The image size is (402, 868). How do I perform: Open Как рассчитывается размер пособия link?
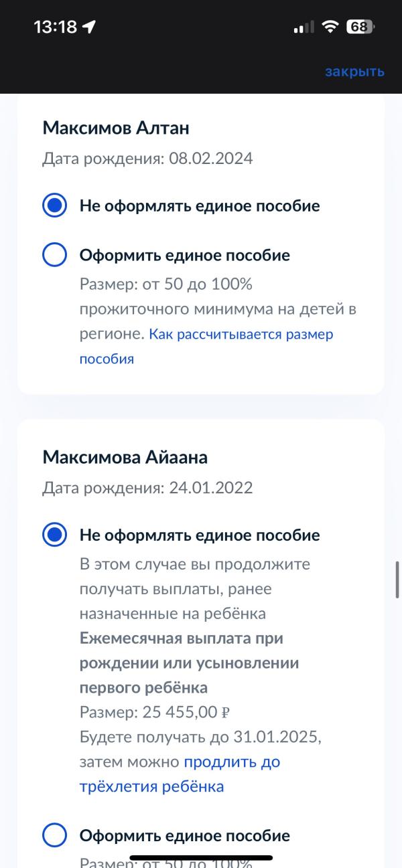tap(206, 346)
